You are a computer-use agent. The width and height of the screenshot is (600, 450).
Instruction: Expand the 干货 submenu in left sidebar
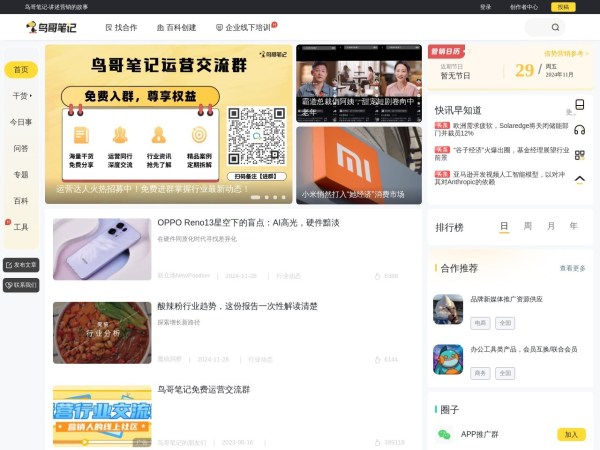coord(21,96)
